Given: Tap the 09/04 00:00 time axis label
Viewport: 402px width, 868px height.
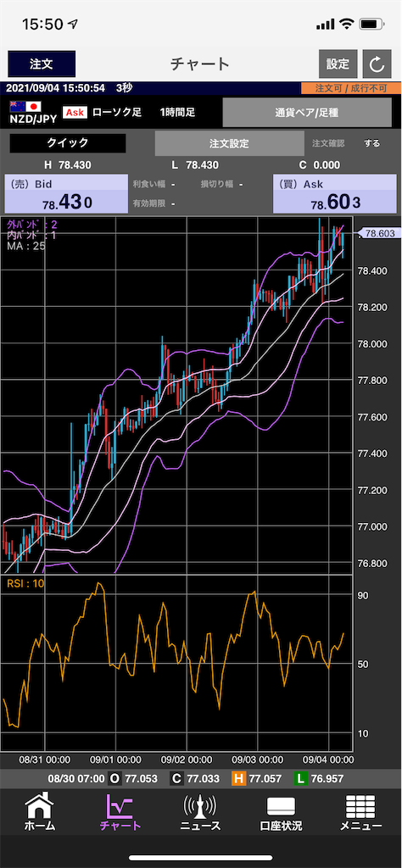Looking at the screenshot, I should pos(328,759).
